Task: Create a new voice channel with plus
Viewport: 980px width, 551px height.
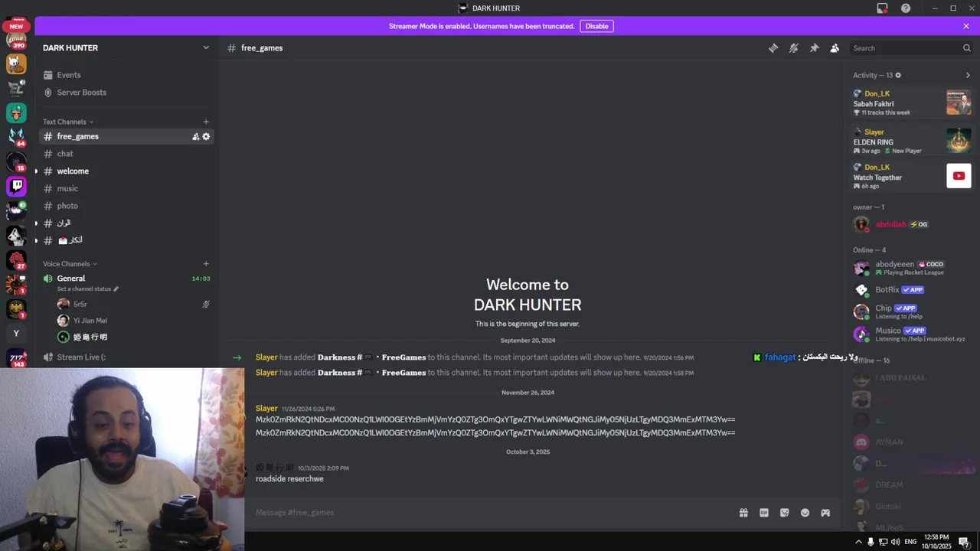Action: click(206, 264)
